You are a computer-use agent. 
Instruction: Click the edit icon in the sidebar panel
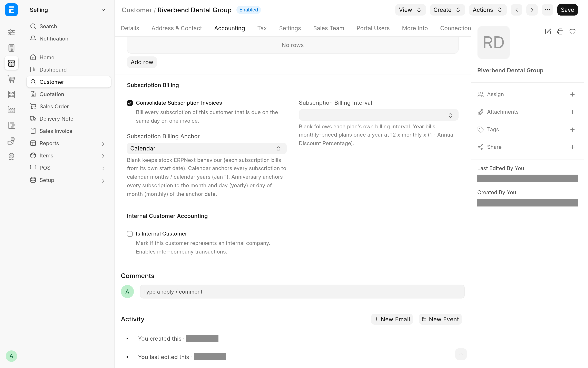coord(548,31)
